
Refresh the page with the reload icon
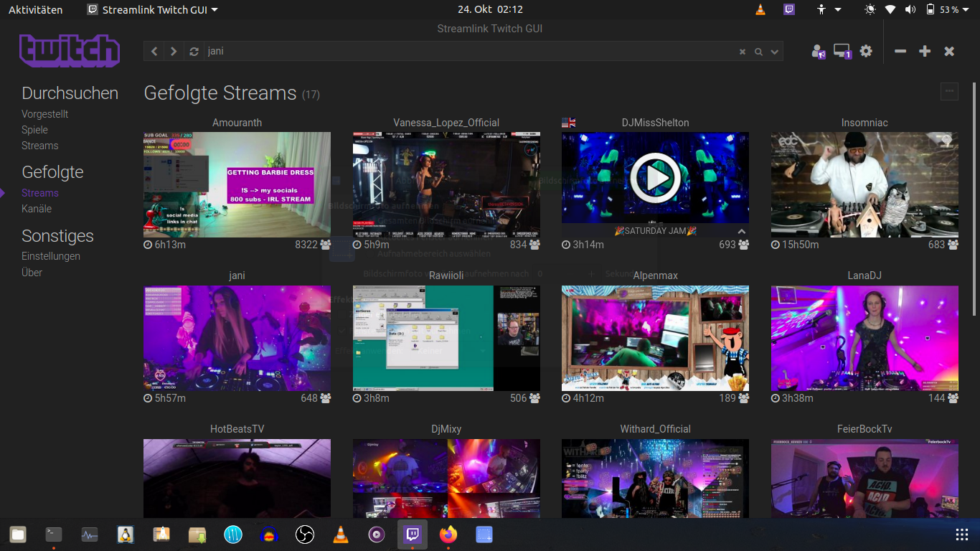pyautogui.click(x=194, y=52)
